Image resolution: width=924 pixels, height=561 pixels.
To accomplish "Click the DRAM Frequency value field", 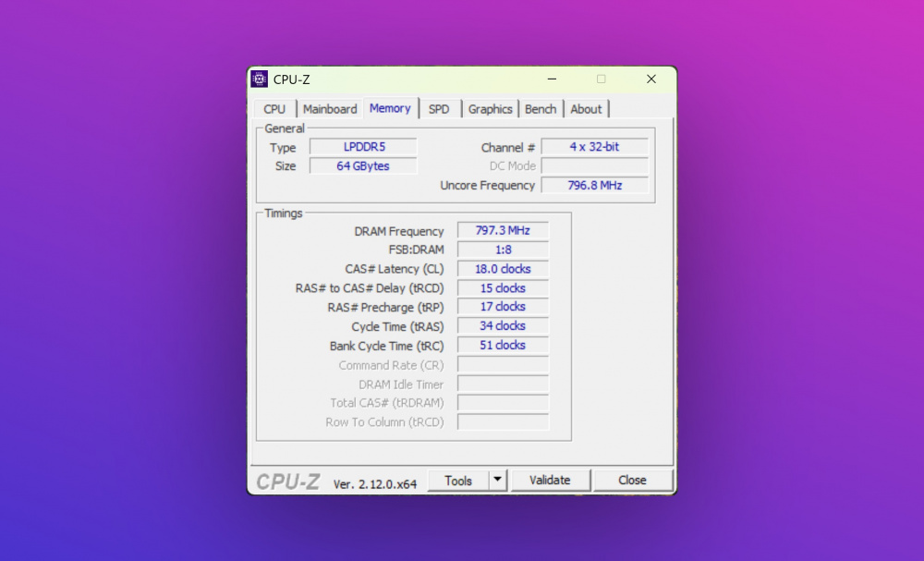I will [503, 231].
